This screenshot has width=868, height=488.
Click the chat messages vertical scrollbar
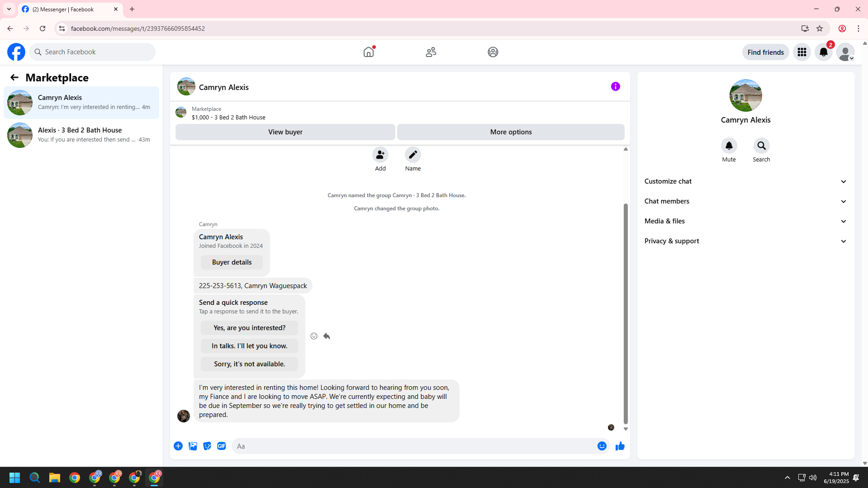[626, 313]
